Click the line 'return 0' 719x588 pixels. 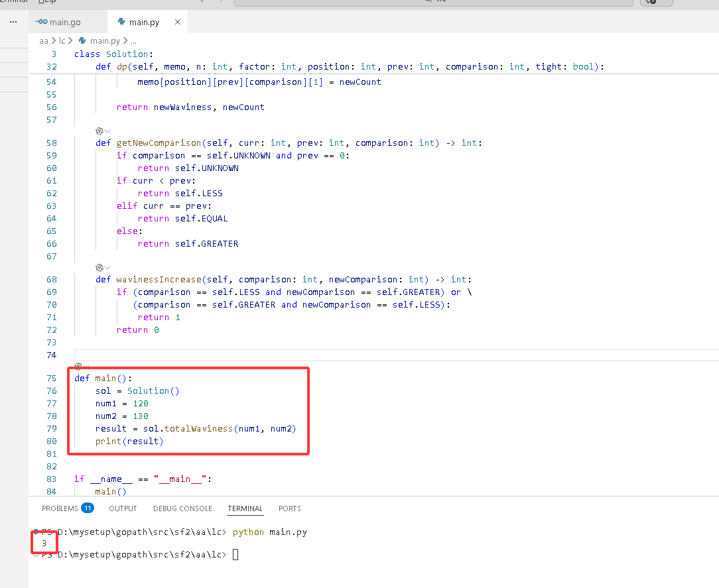[x=137, y=330]
